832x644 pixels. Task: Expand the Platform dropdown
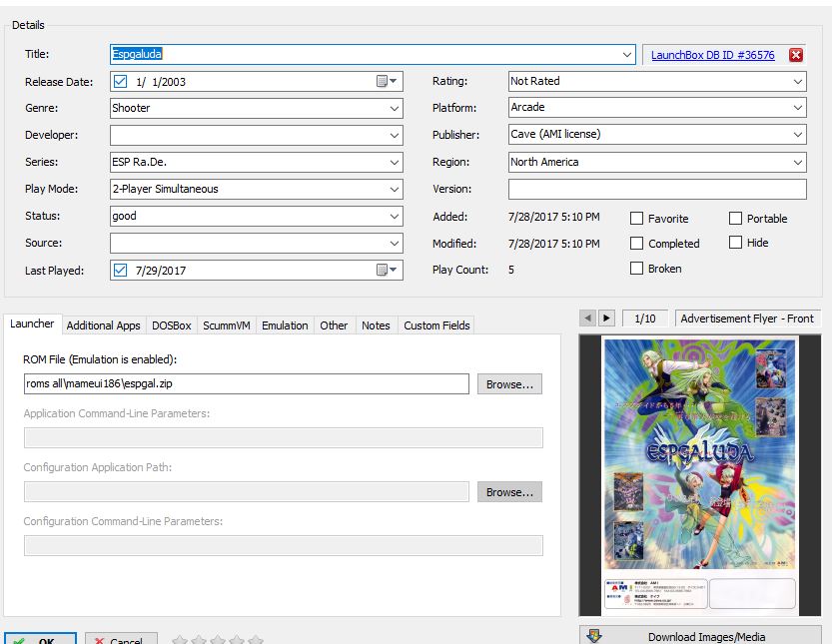click(x=797, y=107)
